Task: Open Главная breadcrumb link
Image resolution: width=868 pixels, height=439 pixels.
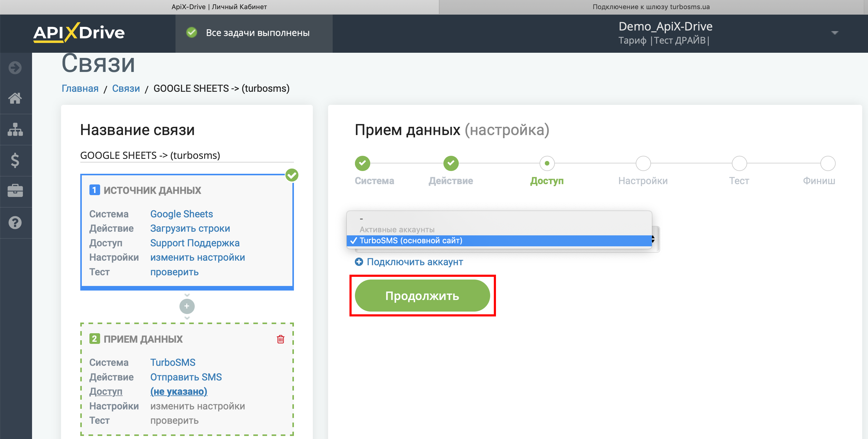Action: [80, 88]
